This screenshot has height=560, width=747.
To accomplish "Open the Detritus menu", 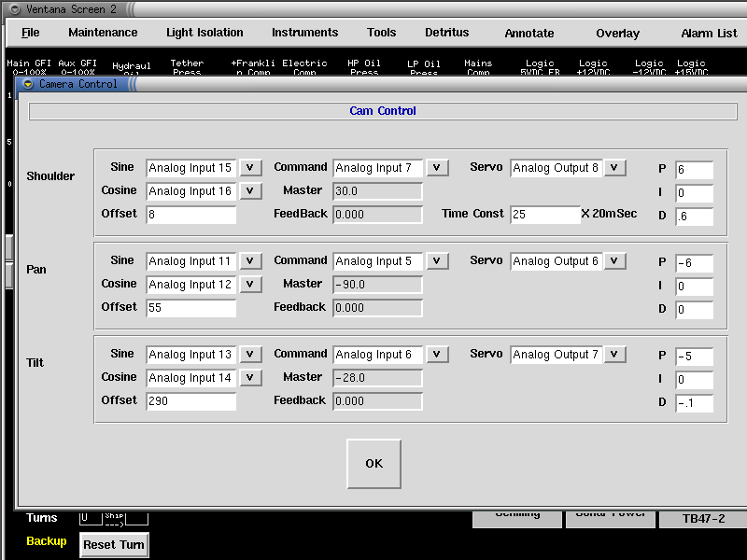I will coord(447,33).
